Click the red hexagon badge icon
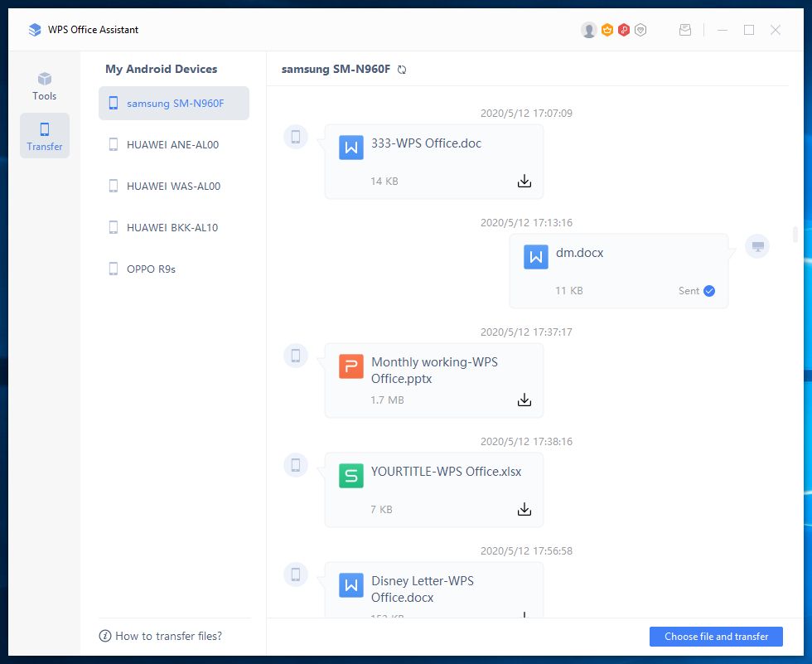The image size is (812, 664). click(624, 30)
